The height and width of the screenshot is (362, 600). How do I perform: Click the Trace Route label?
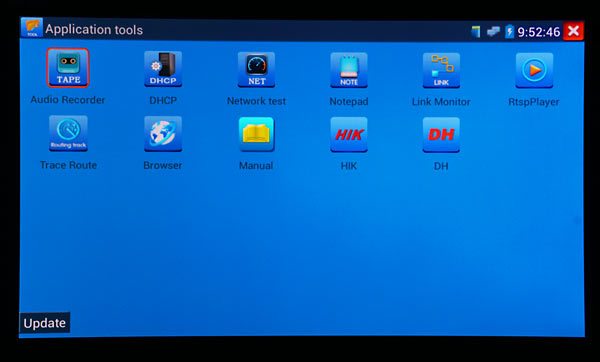68,165
